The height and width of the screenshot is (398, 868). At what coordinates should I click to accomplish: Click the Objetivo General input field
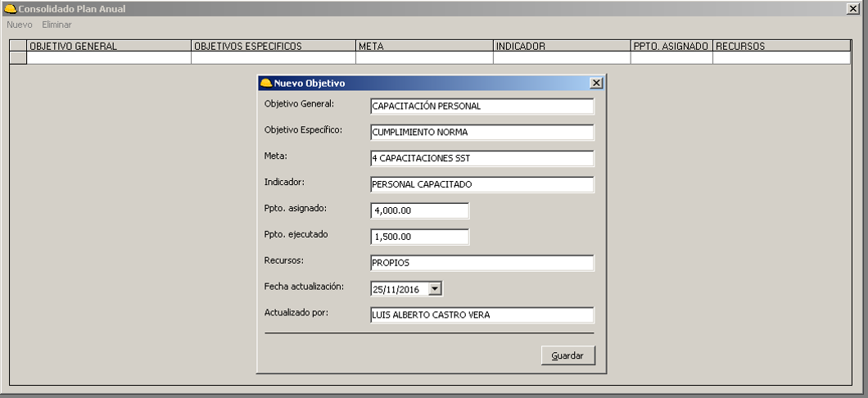tap(481, 106)
